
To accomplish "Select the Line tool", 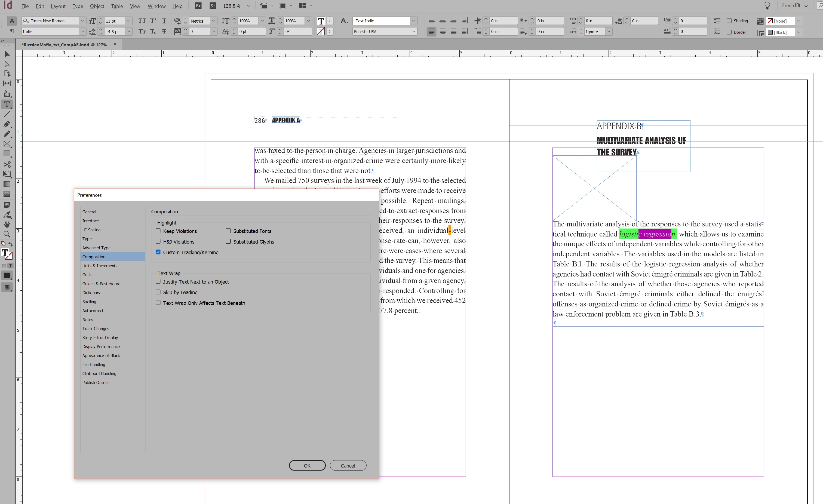I will click(7, 114).
